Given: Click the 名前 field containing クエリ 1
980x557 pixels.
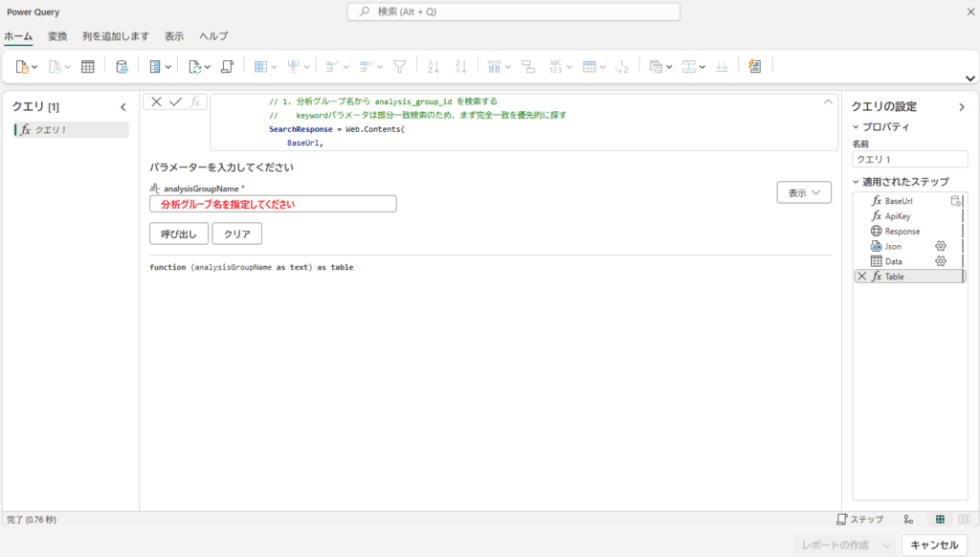Looking at the screenshot, I should (910, 160).
